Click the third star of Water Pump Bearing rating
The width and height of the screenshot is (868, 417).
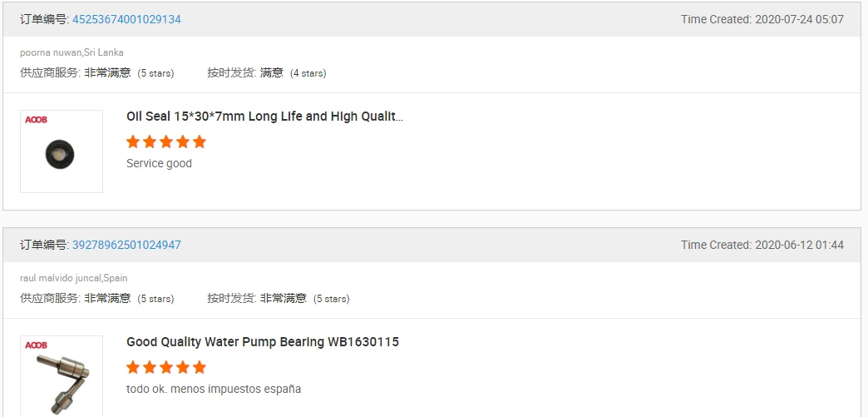tap(166, 367)
